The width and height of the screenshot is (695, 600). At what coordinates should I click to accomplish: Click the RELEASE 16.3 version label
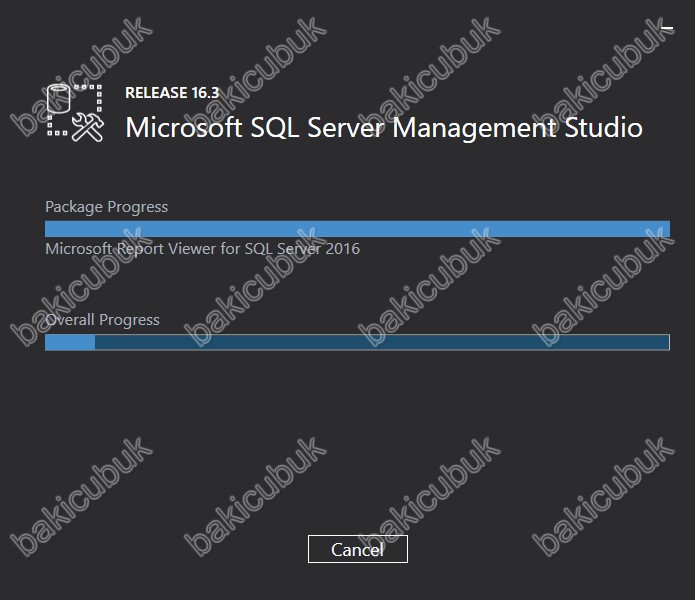coord(172,93)
